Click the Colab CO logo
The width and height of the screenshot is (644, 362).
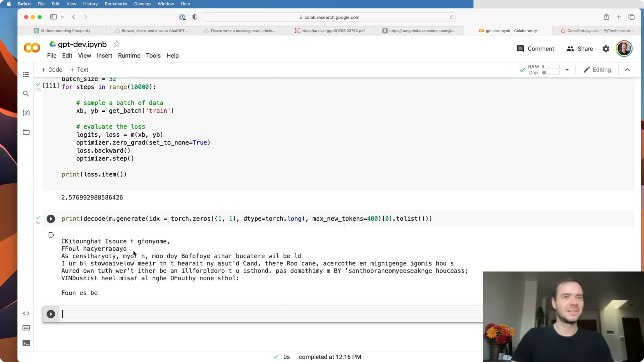click(32, 48)
